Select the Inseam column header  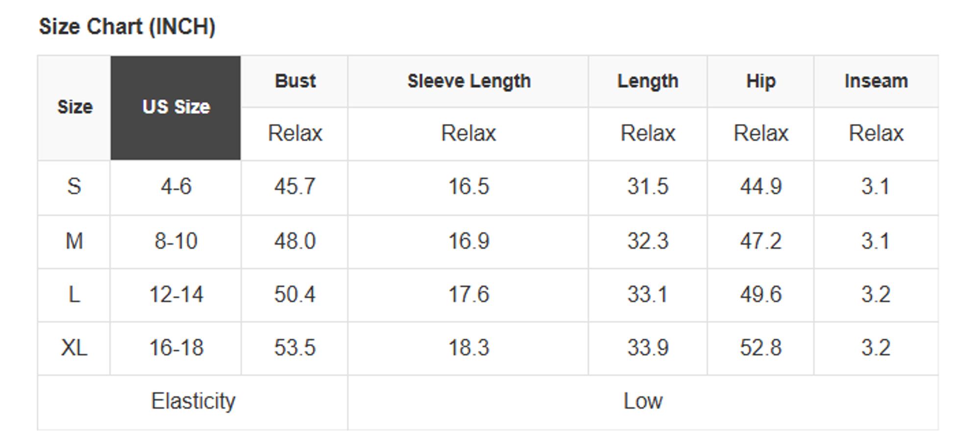click(x=876, y=81)
